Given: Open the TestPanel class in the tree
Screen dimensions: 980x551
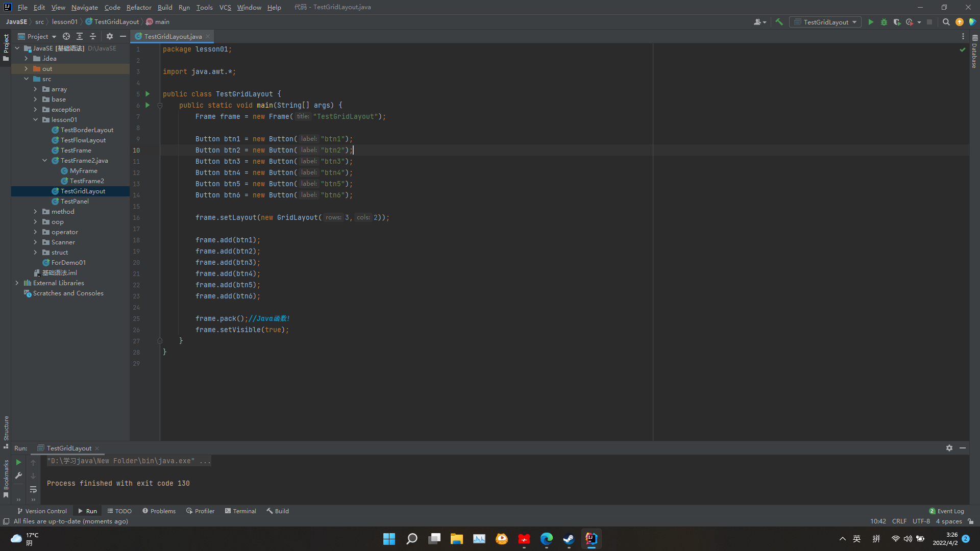Looking at the screenshot, I should (75, 202).
